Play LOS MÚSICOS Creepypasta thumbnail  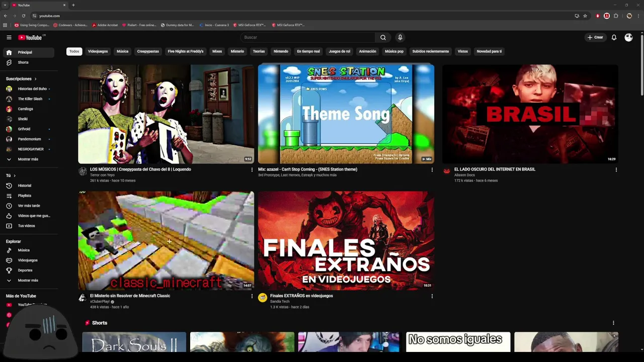pos(166,114)
